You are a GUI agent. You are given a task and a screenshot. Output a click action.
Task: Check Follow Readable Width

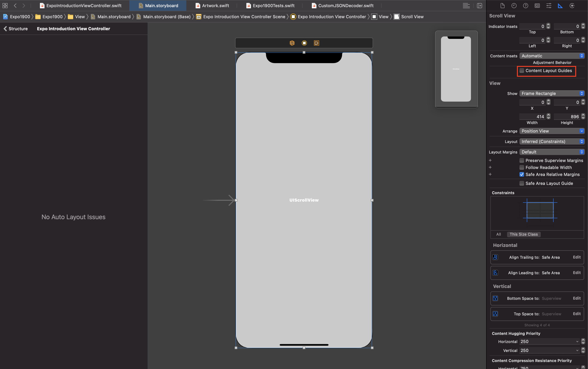(522, 167)
